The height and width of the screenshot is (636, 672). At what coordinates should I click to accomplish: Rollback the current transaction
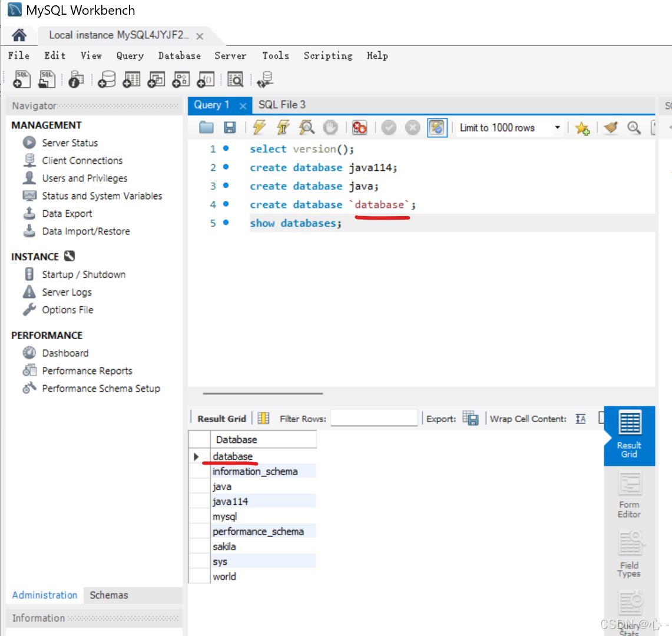point(413,128)
